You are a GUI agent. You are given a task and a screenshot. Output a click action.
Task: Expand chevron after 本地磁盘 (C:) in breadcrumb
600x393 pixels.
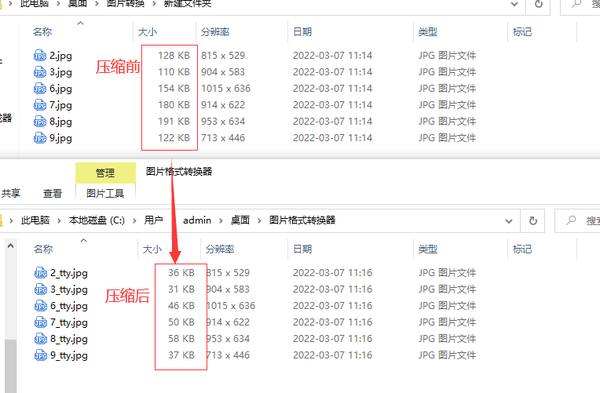pyautogui.click(x=135, y=220)
